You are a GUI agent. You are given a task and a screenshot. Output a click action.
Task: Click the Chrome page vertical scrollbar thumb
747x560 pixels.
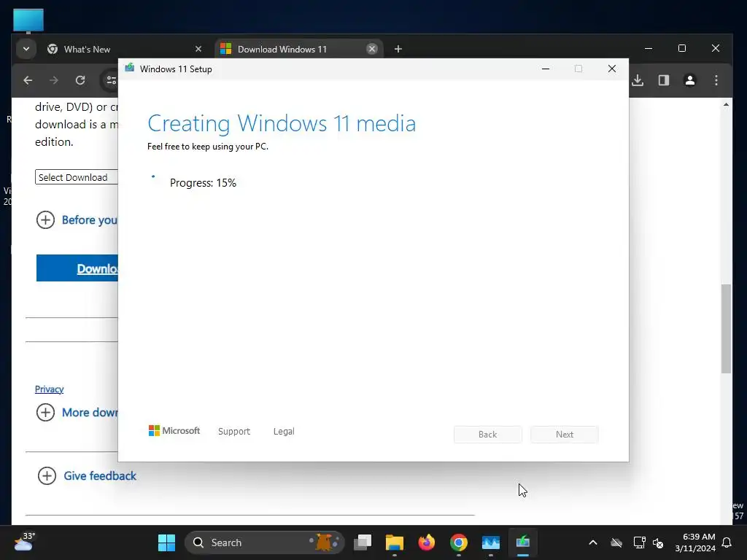tap(726, 329)
